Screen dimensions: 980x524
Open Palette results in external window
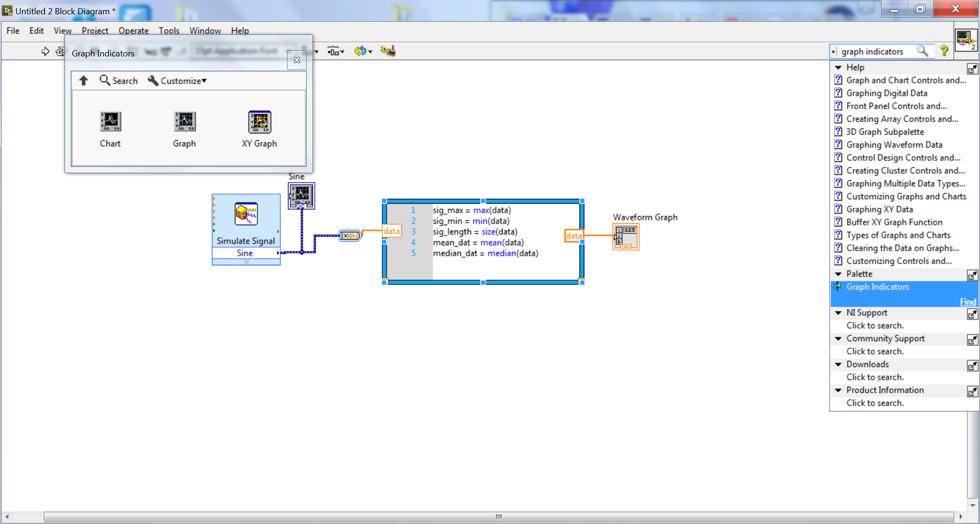click(x=972, y=275)
